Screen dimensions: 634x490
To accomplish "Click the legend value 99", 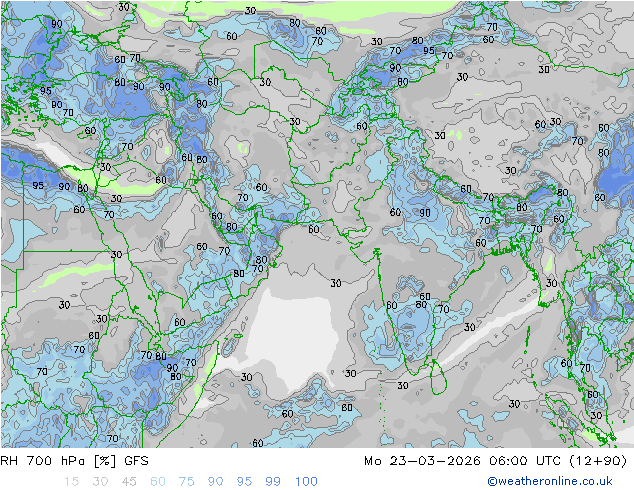I will click(x=273, y=482).
